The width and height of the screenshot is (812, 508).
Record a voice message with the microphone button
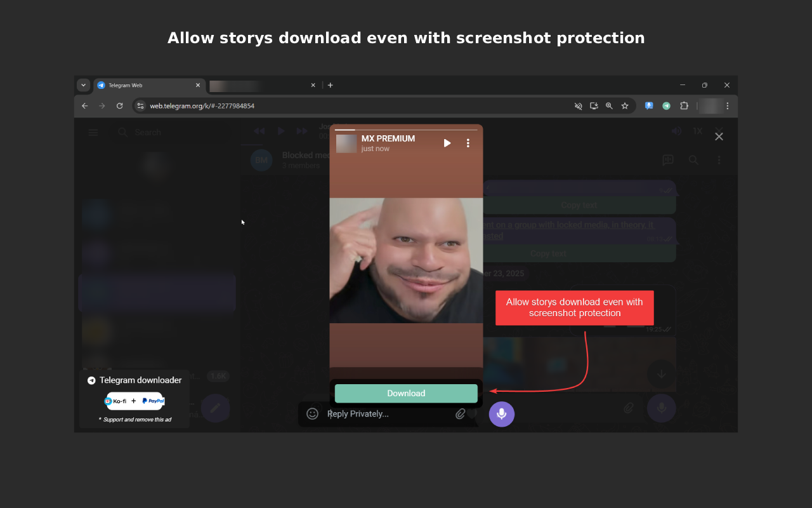point(501,414)
